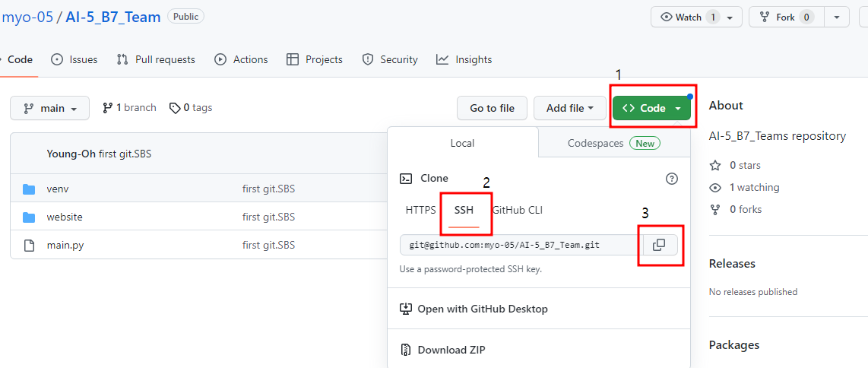Click the eye icon beside 1 watching
The image size is (868, 368).
click(715, 188)
